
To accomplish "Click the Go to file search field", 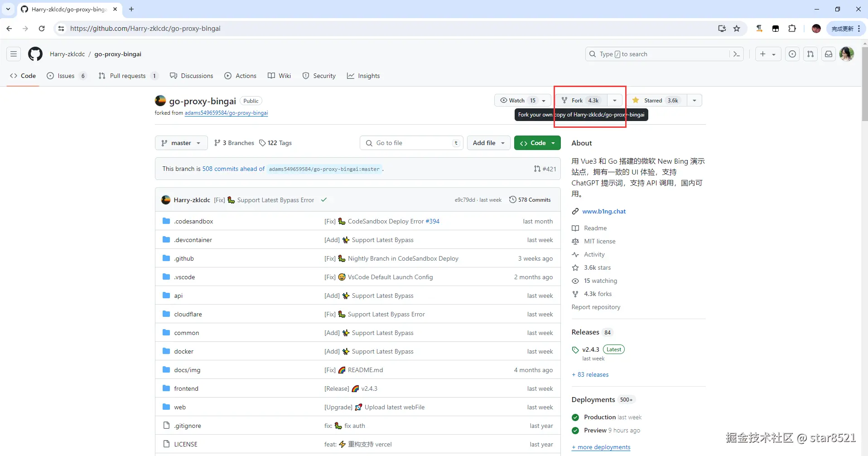I will tap(411, 143).
